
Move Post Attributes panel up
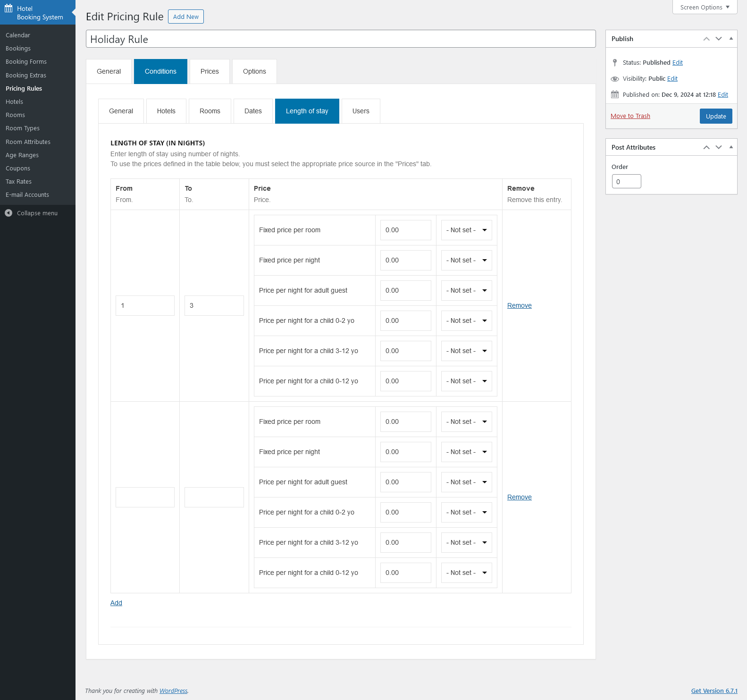coord(706,147)
